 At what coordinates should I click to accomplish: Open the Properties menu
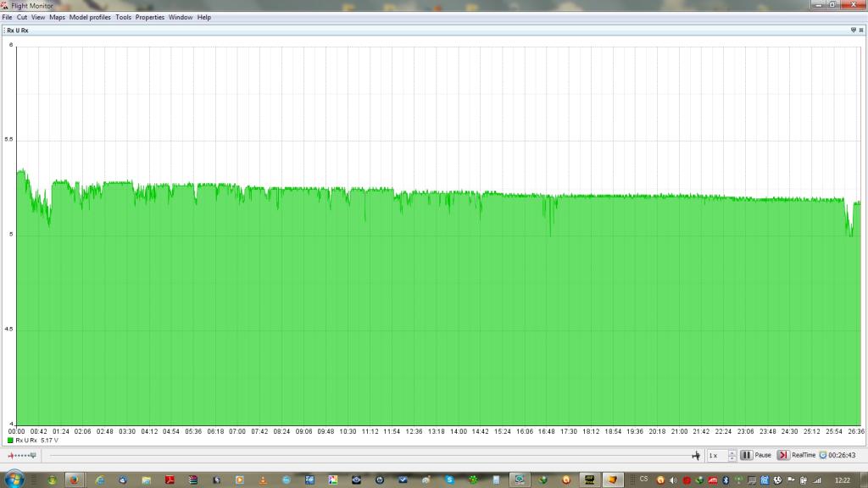(150, 17)
